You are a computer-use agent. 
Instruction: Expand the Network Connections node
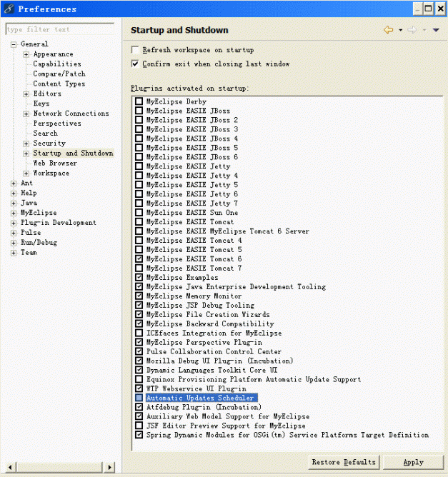tap(26, 114)
